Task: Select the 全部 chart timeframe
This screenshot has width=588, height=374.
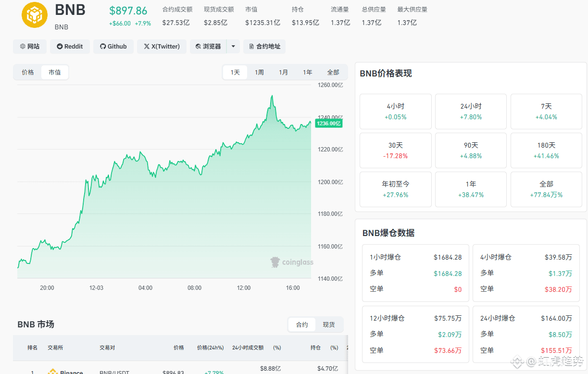Action: tap(333, 73)
